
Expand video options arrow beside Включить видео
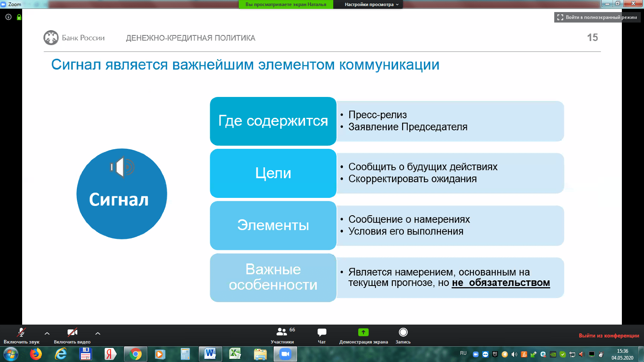(98, 333)
